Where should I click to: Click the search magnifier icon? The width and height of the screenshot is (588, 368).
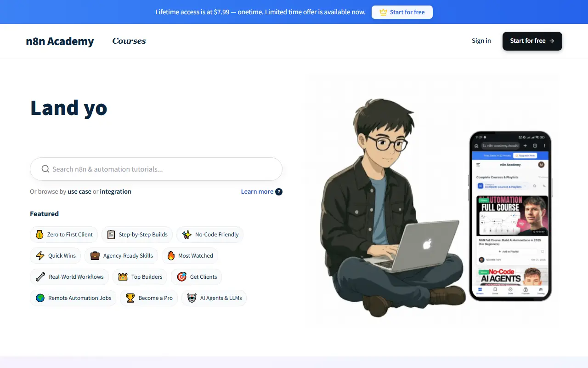pyautogui.click(x=45, y=169)
